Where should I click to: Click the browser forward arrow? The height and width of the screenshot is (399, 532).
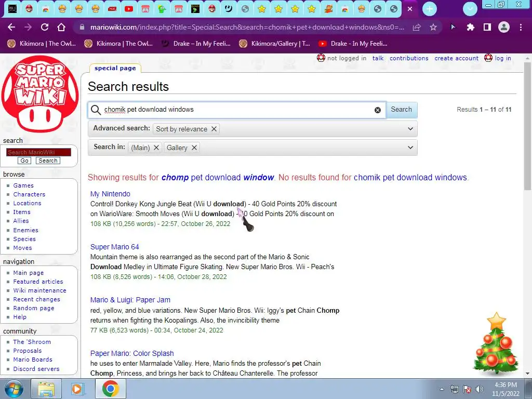click(28, 27)
